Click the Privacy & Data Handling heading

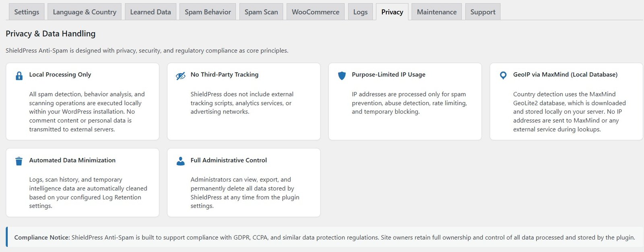tap(50, 34)
